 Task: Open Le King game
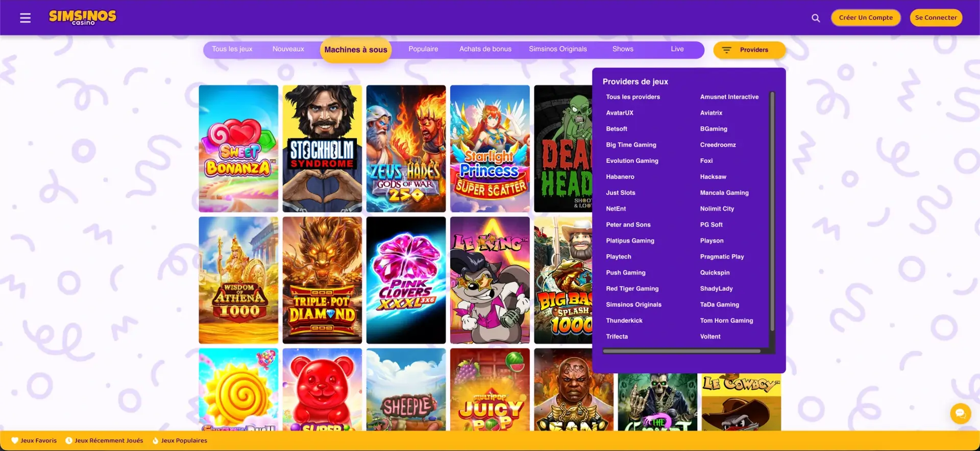[489, 280]
